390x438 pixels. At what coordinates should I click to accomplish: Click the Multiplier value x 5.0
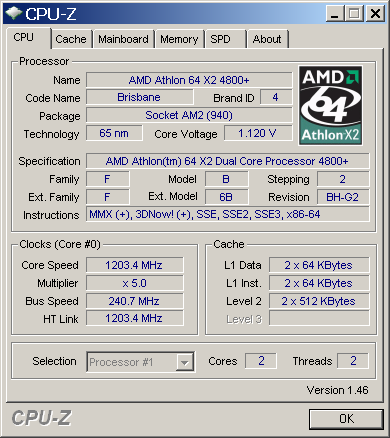click(x=134, y=283)
